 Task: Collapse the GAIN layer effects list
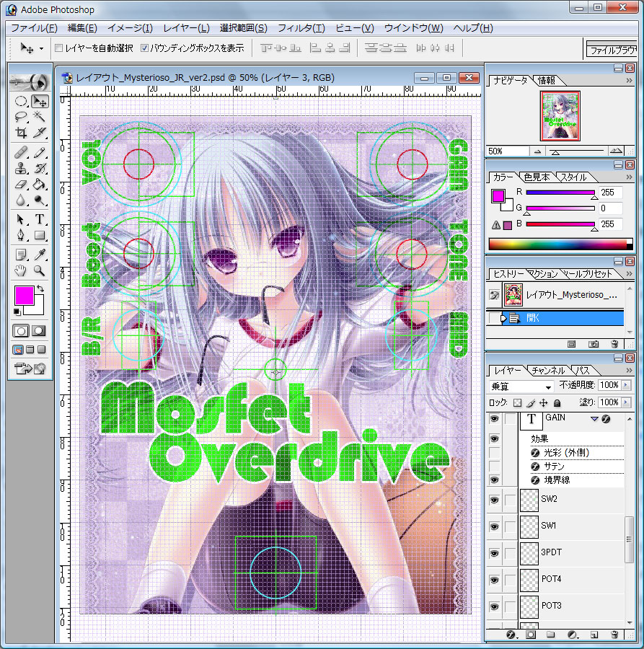[594, 419]
